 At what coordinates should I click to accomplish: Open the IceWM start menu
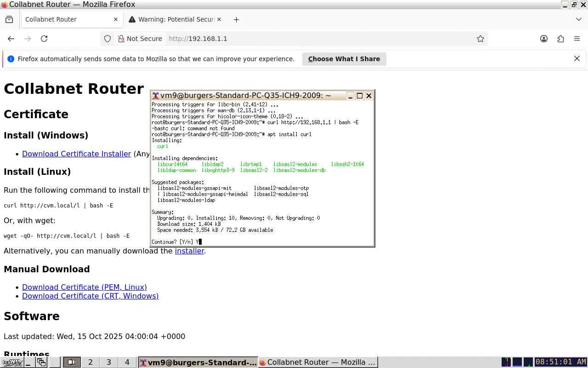click(11, 362)
